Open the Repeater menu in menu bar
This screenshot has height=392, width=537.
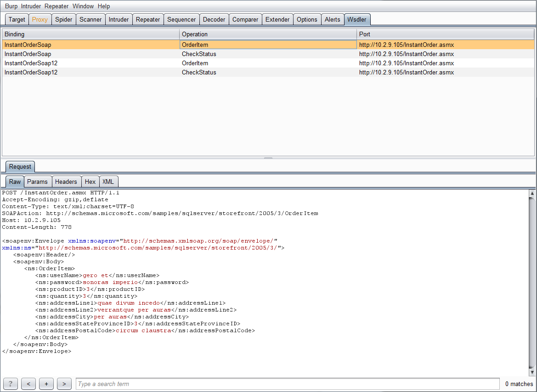[x=57, y=6]
